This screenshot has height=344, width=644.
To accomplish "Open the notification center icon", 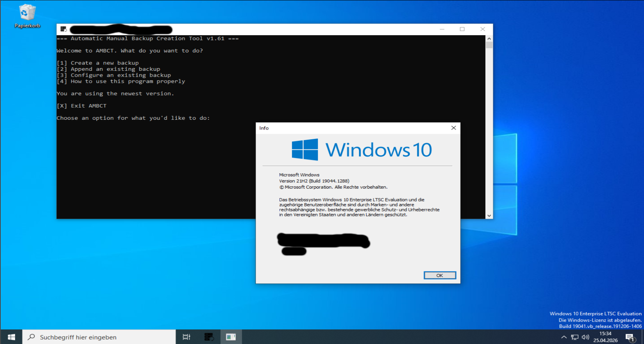I will tap(630, 337).
